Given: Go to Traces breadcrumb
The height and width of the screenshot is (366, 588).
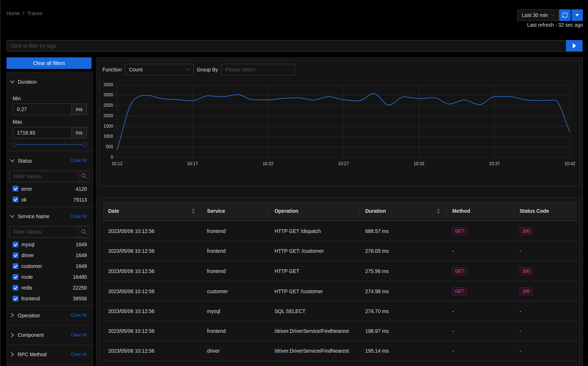Looking at the screenshot, I should [35, 13].
